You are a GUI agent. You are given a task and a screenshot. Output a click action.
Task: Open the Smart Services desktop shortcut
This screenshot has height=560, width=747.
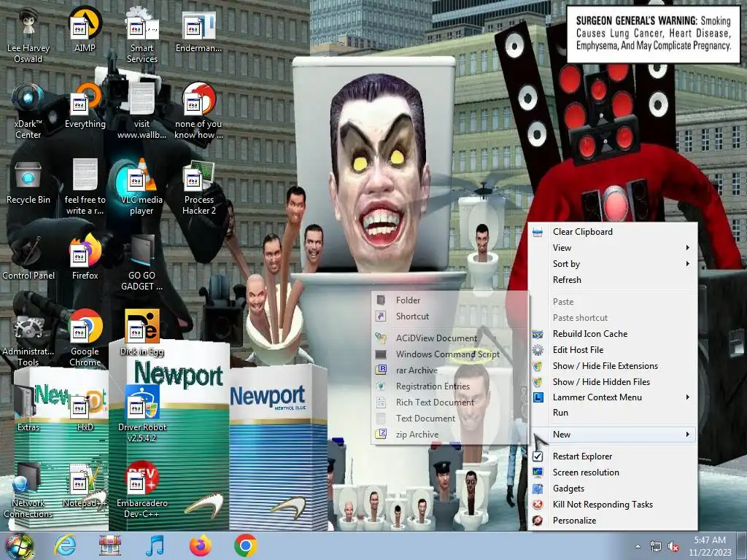pyautogui.click(x=142, y=36)
